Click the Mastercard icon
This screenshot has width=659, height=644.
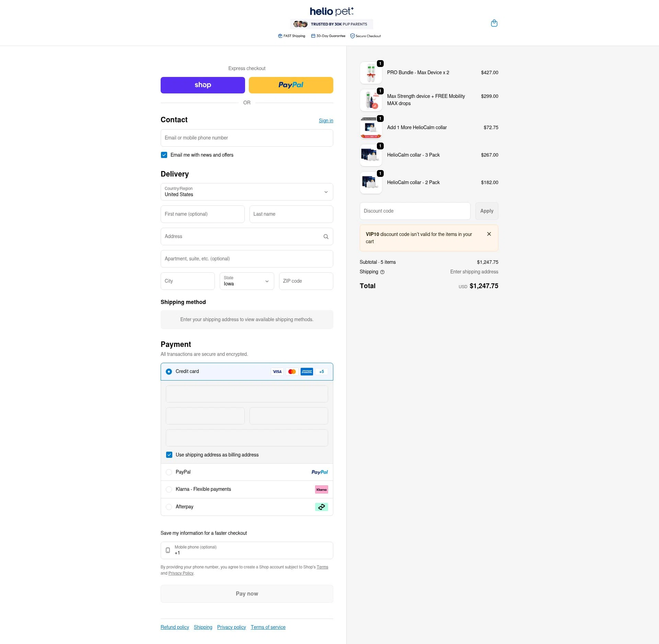click(292, 371)
